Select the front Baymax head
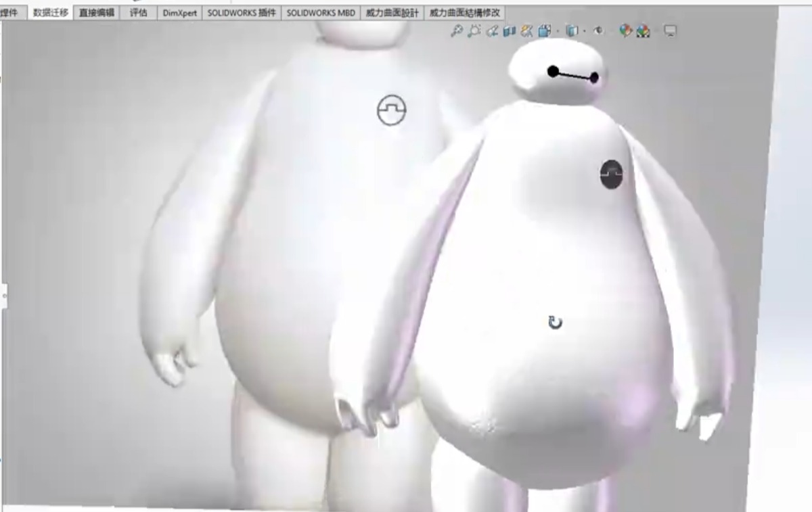This screenshot has width=812, height=512. (x=556, y=71)
